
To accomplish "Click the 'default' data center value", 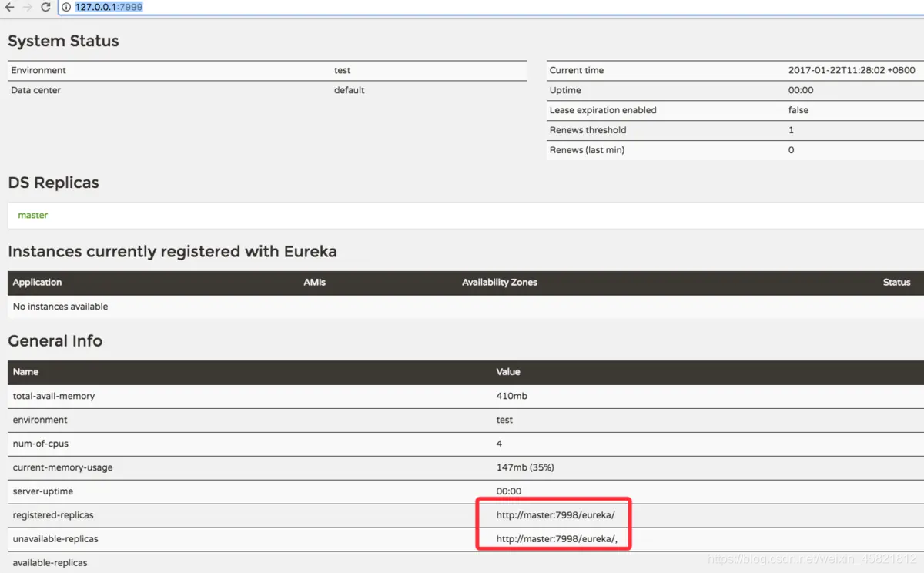I will tap(349, 90).
